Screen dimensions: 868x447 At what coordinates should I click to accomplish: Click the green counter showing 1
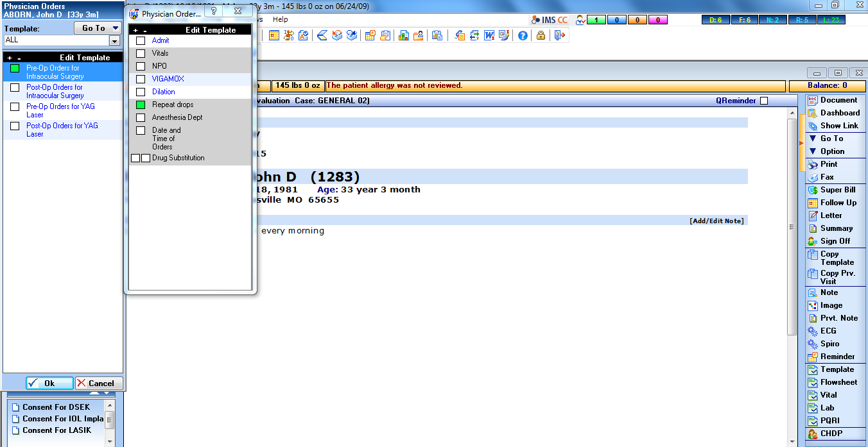(596, 20)
